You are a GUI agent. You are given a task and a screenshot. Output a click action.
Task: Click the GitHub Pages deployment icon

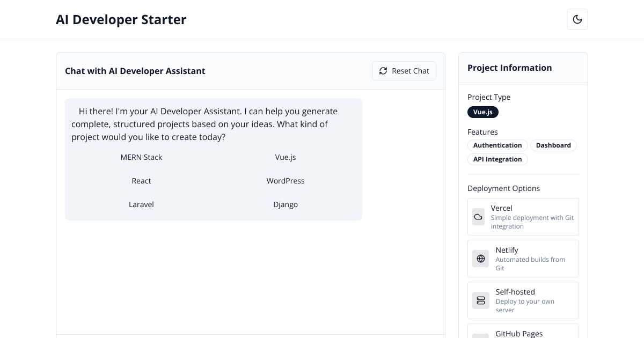(x=480, y=336)
